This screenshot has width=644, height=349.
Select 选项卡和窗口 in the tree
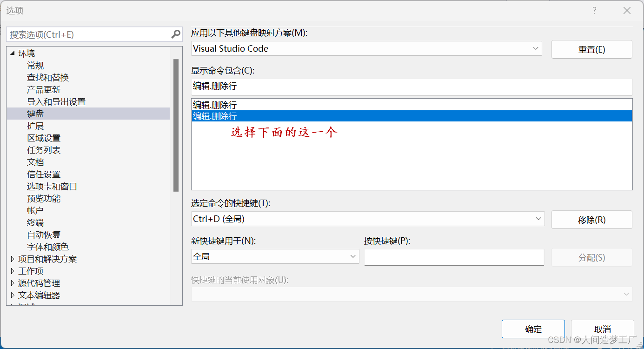click(x=52, y=186)
